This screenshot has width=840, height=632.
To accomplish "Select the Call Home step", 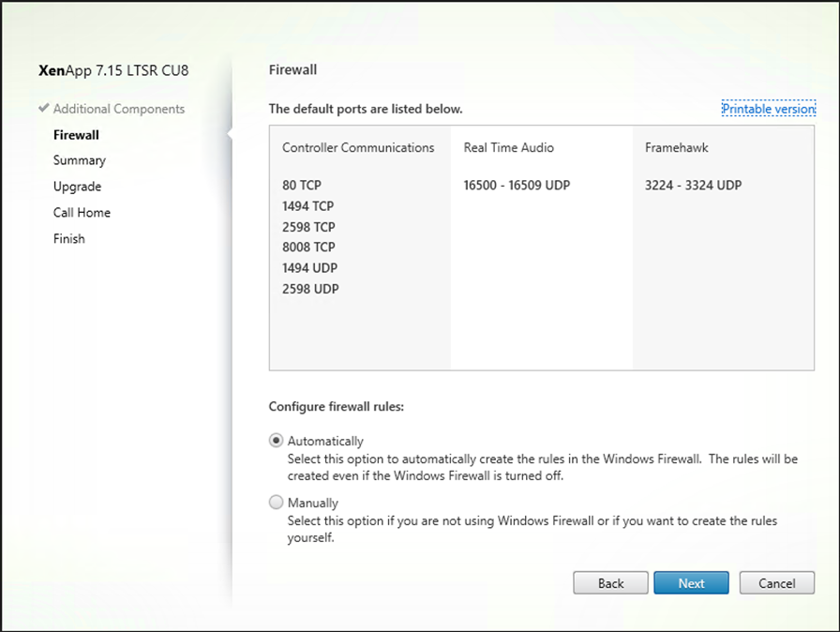I will pos(82,213).
